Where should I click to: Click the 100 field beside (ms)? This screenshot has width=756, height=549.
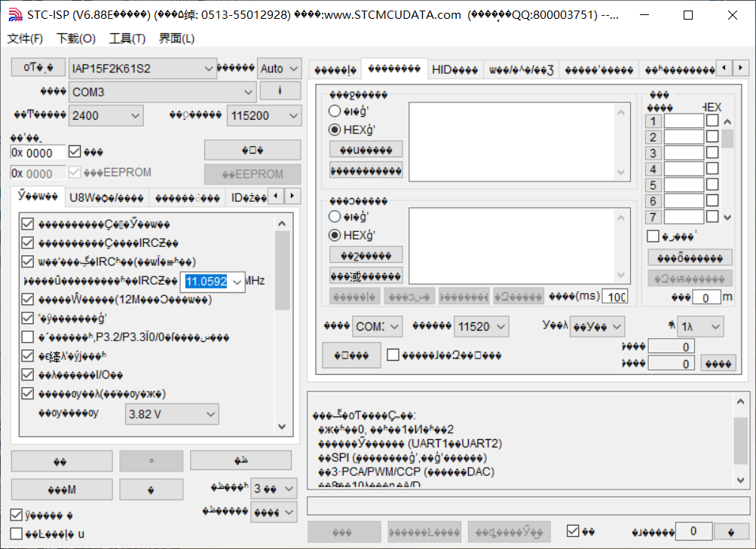615,297
